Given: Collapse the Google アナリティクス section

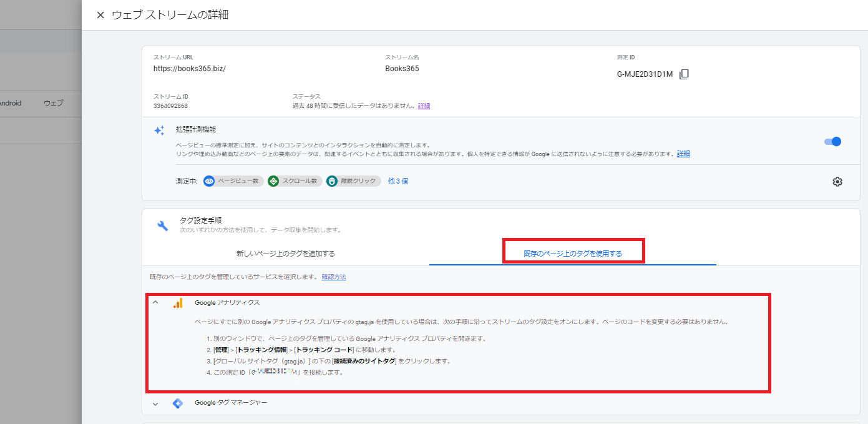Looking at the screenshot, I should click(156, 302).
